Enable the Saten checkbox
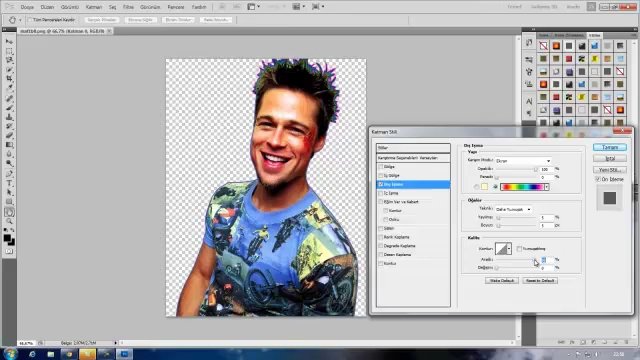 [x=380, y=229]
